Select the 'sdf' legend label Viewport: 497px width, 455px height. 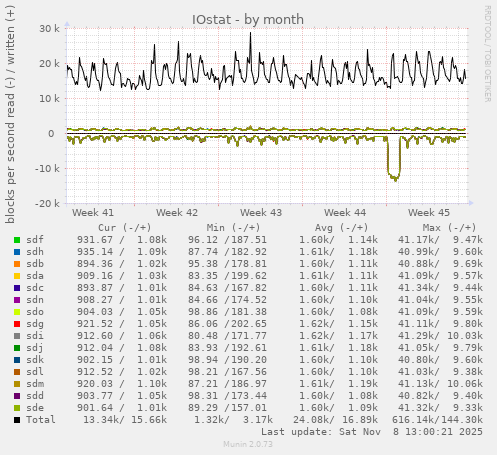tap(35, 240)
